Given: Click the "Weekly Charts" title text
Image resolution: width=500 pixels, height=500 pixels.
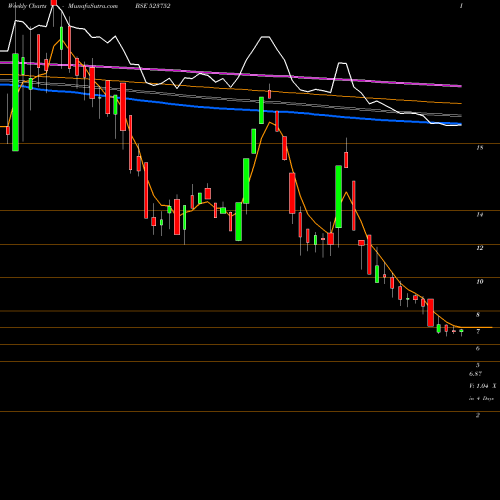Looking at the screenshot, I should 27,6.
